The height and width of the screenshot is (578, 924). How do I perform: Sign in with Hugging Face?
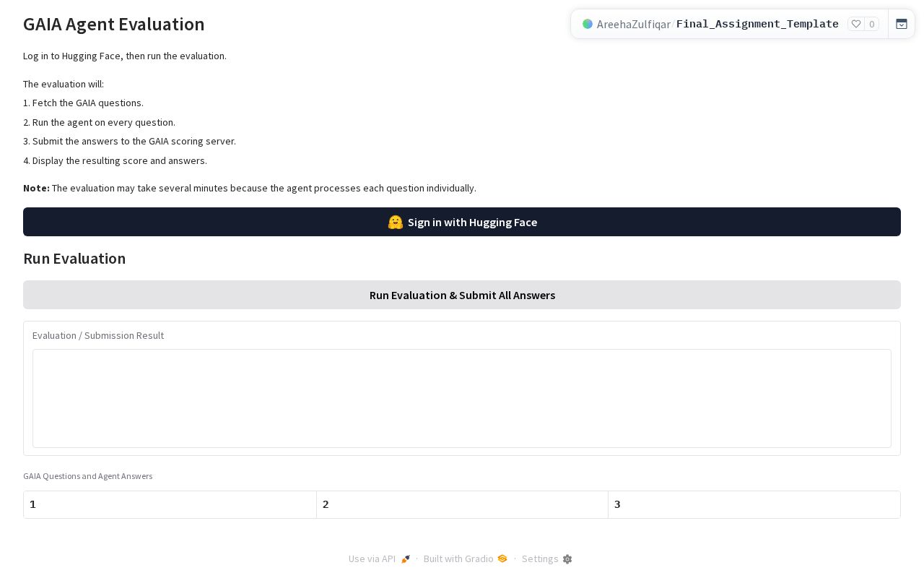click(x=462, y=222)
